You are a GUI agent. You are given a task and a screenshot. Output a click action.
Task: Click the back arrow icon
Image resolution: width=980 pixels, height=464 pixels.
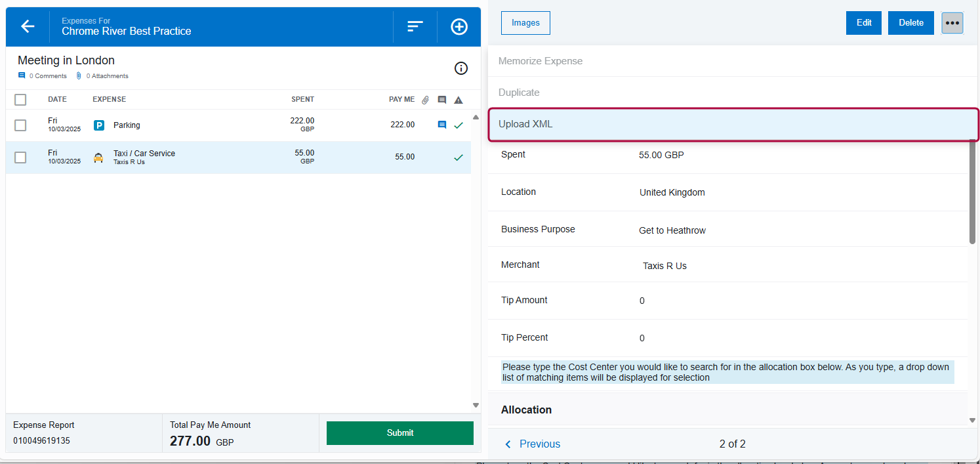(28, 26)
